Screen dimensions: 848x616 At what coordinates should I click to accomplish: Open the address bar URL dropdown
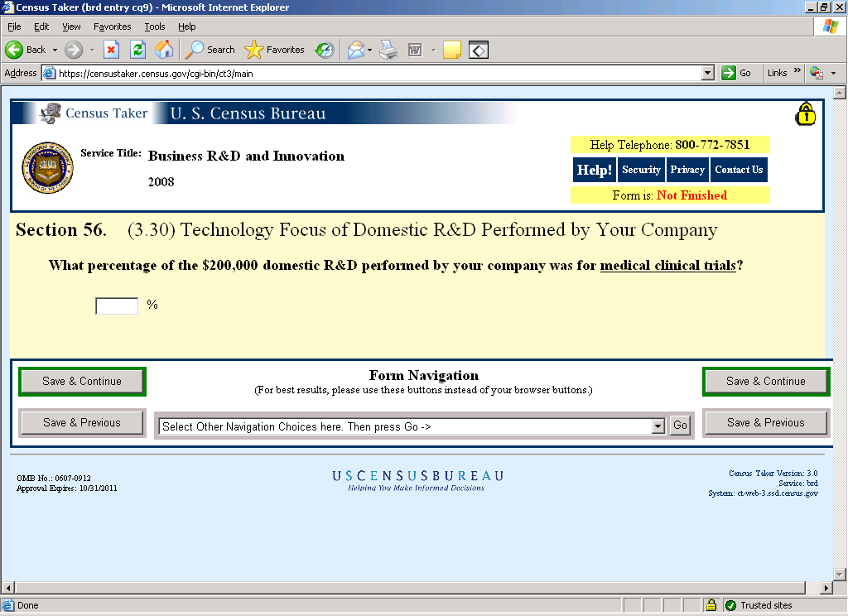coord(707,73)
